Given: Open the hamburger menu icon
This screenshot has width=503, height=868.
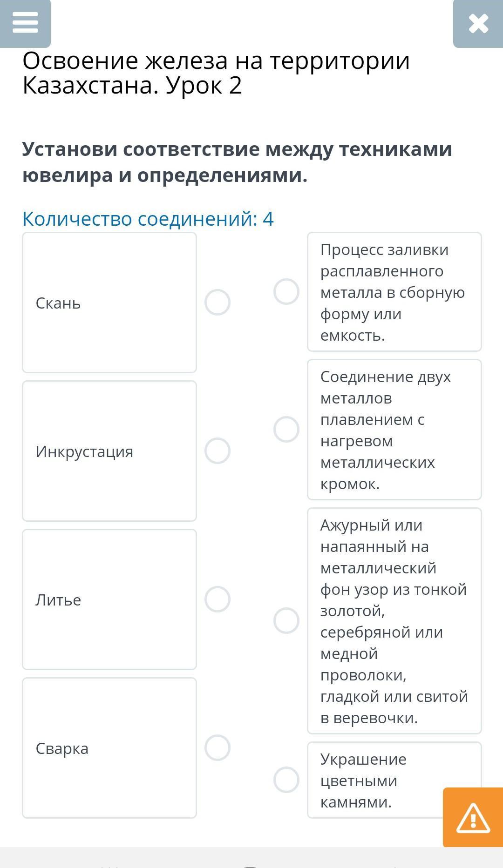Looking at the screenshot, I should 25,23.
